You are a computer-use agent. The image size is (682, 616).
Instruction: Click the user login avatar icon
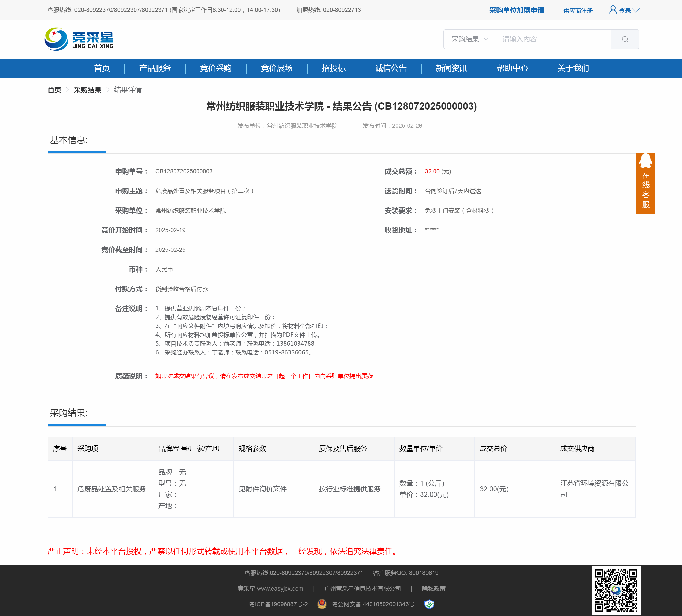tap(613, 10)
